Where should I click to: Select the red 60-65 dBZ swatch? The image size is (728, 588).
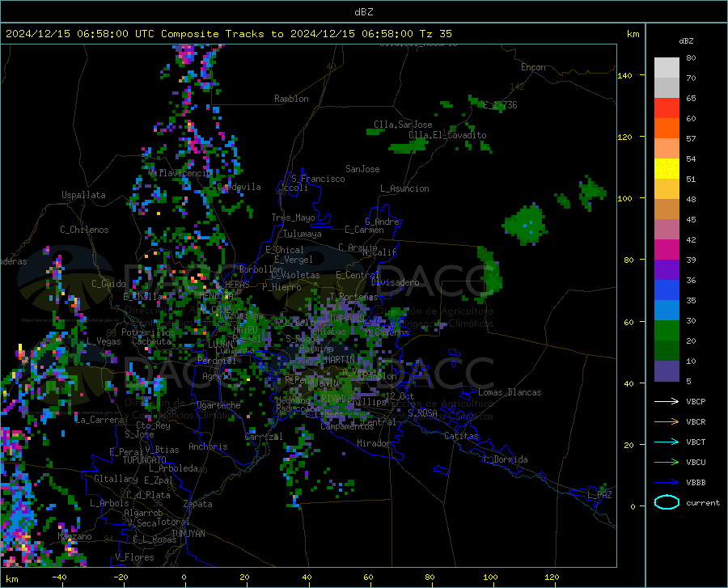pos(667,108)
